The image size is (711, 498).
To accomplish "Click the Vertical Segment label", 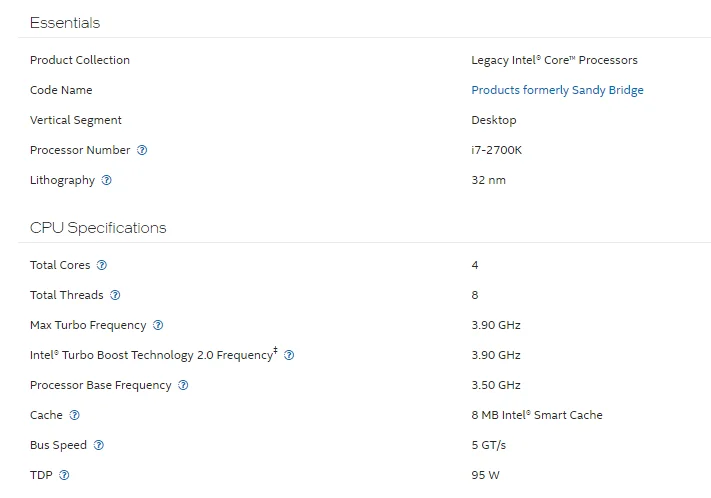I will [x=76, y=120].
